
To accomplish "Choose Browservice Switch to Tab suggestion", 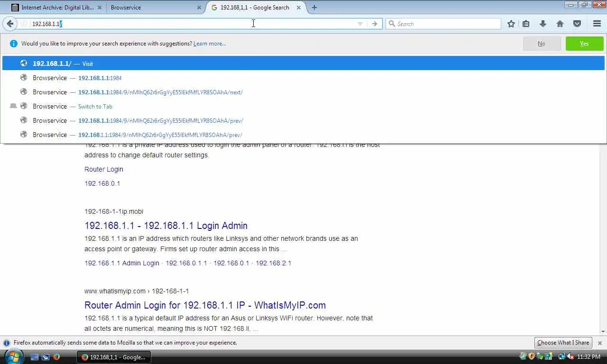I will tap(303, 106).
